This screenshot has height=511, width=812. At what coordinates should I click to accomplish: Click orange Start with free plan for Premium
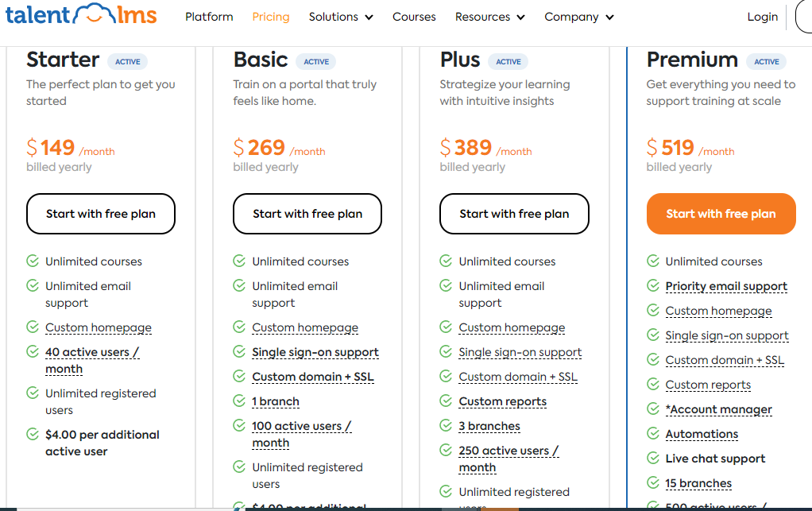(721, 214)
